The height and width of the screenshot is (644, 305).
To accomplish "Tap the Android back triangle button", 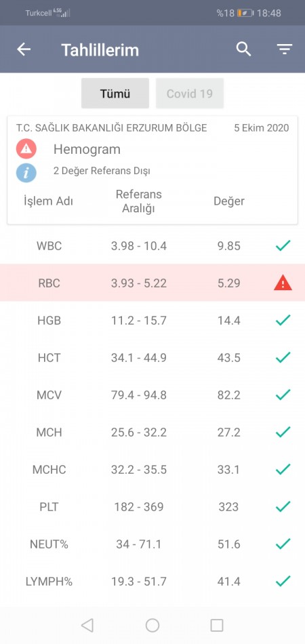I will [x=87, y=625].
